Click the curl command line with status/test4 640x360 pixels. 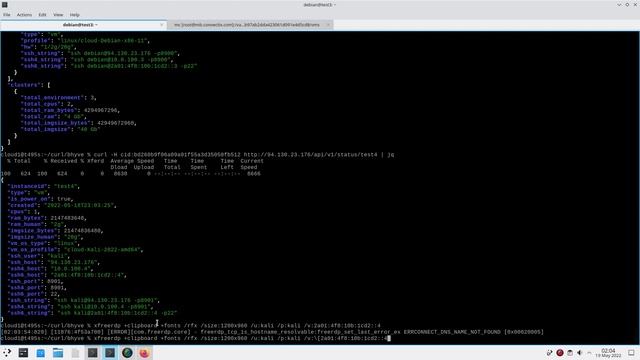pyautogui.click(x=198, y=155)
